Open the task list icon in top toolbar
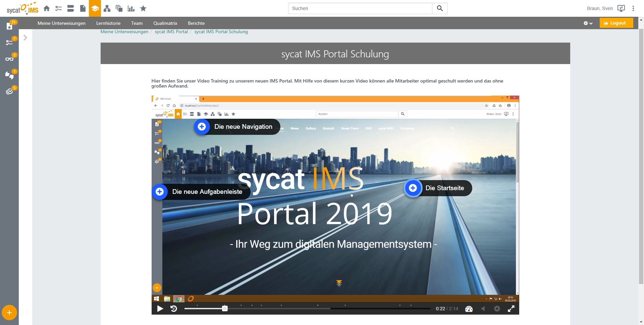This screenshot has height=325, width=644. pos(59,8)
